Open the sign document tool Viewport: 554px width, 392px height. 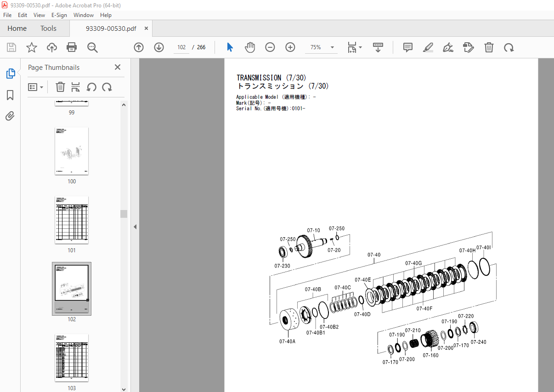448,47
